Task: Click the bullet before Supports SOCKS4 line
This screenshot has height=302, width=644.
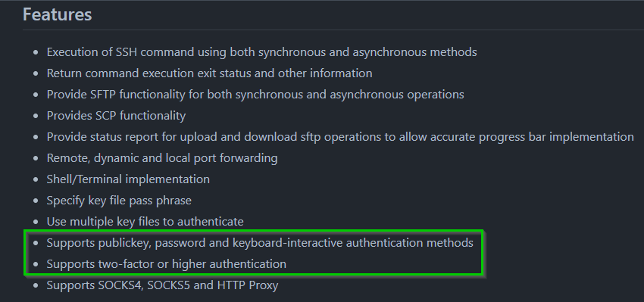Action: (36, 285)
